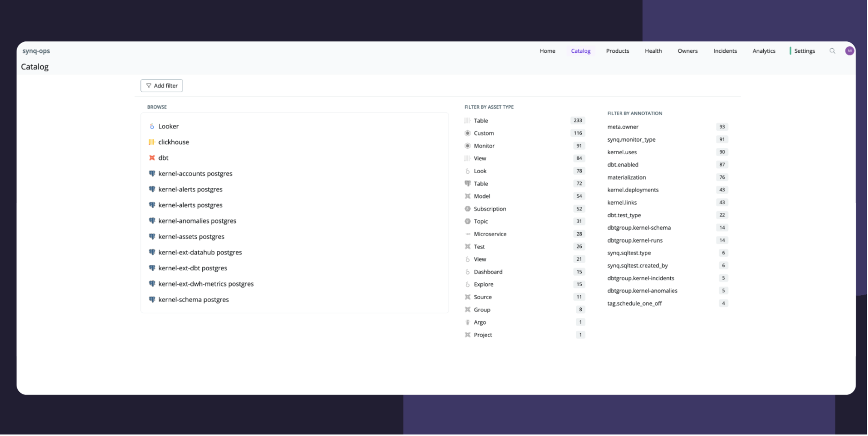Image resolution: width=868 pixels, height=436 pixels.
Task: Click the Project asset type icon
Action: [468, 335]
